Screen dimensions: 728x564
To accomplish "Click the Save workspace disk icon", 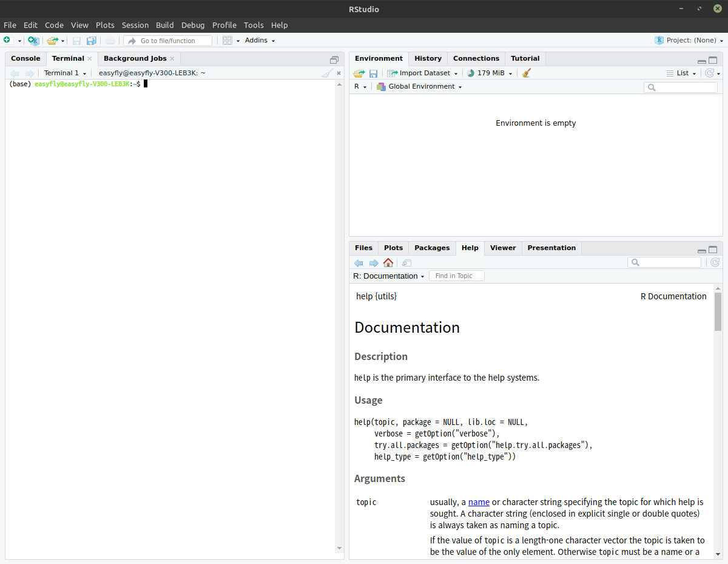I will 374,73.
